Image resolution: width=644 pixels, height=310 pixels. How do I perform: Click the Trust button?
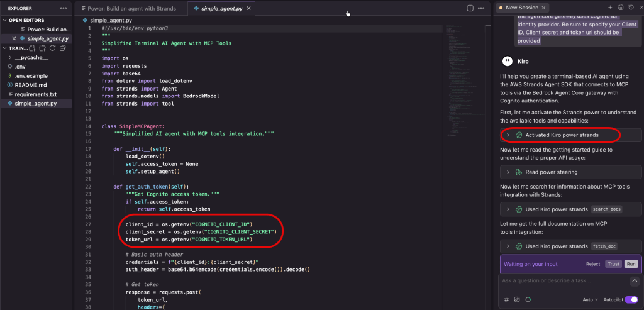point(613,264)
